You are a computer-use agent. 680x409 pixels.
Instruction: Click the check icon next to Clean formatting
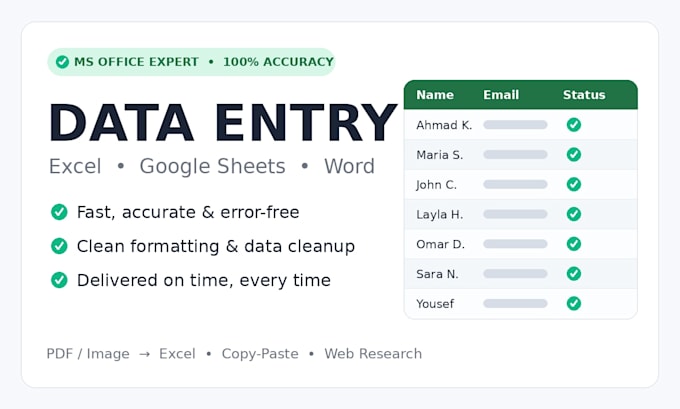[x=59, y=246]
